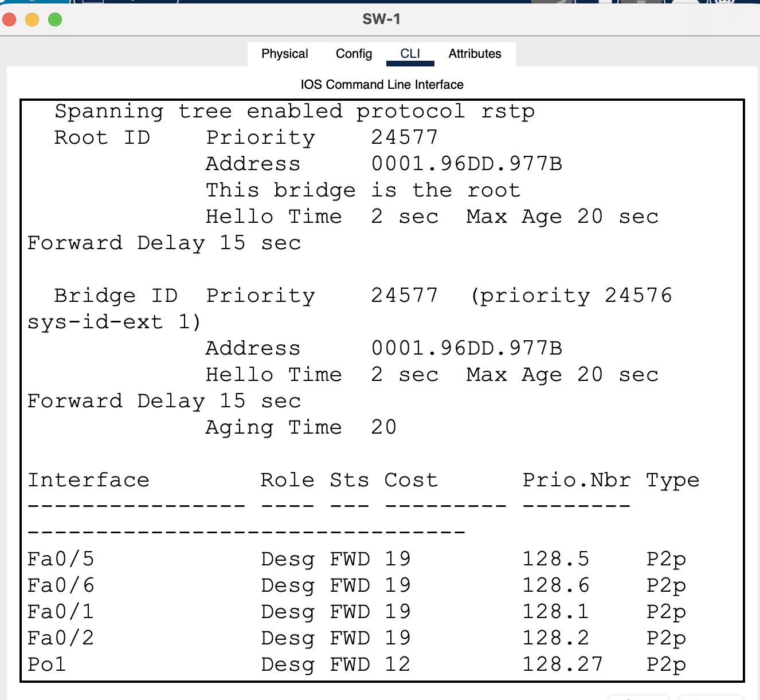Screen dimensions: 760x700
Task: Switch to the Physical tab
Action: click(x=284, y=54)
